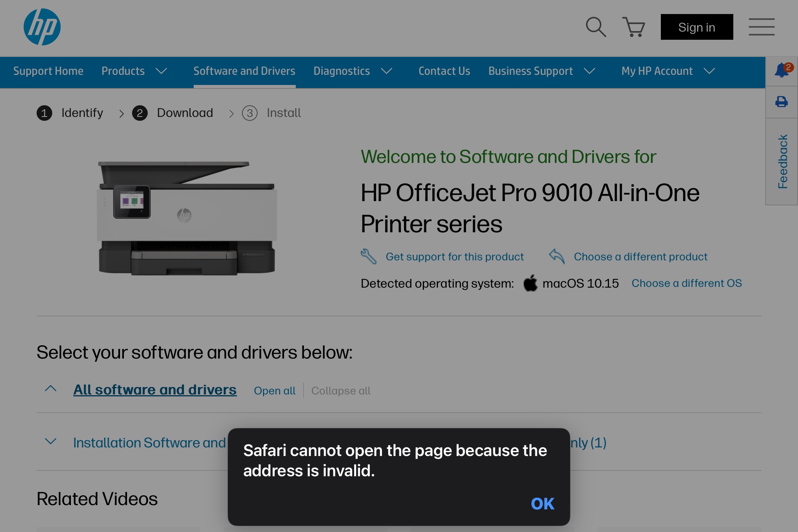Expand the Diagnostics dropdown chevron
The image size is (798, 532).
(387, 71)
